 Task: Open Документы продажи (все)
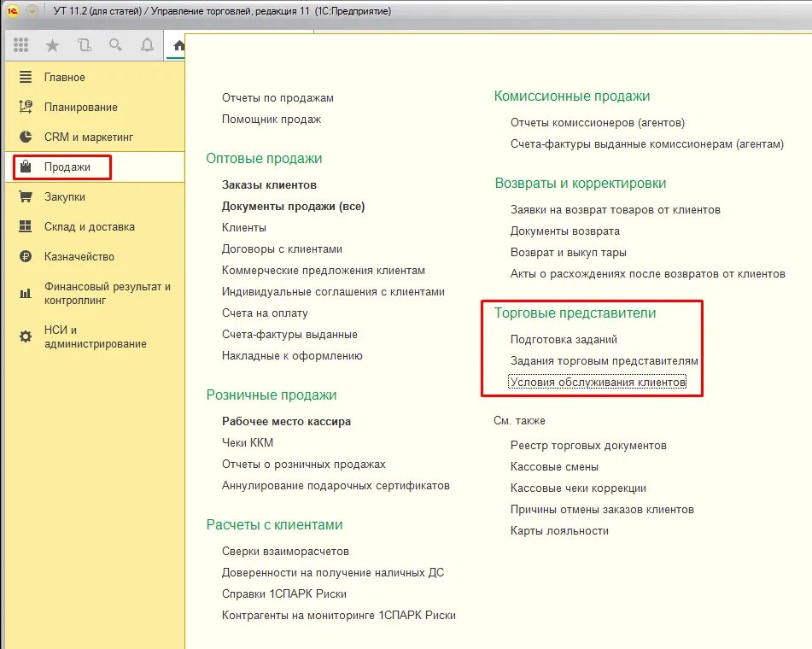(293, 206)
